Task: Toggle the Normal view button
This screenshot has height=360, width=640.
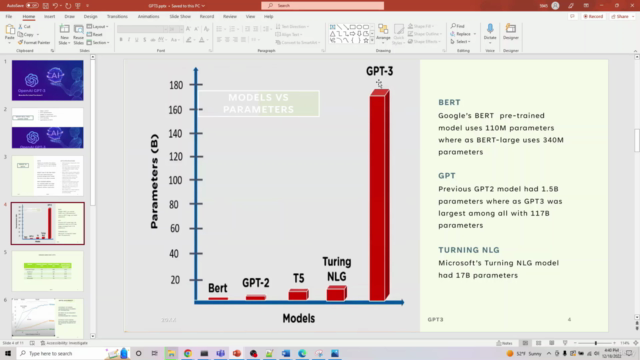Action: point(525,343)
